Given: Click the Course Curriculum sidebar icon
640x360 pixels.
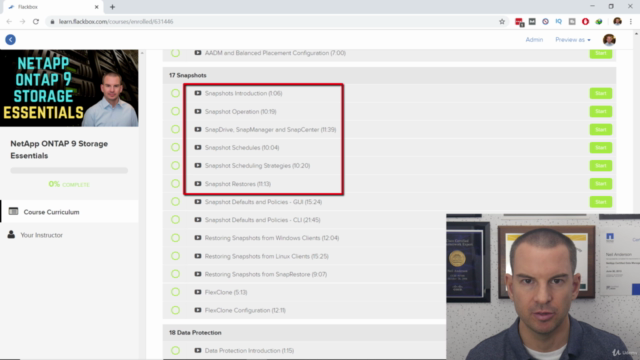Looking at the screenshot, I should pos(13,211).
